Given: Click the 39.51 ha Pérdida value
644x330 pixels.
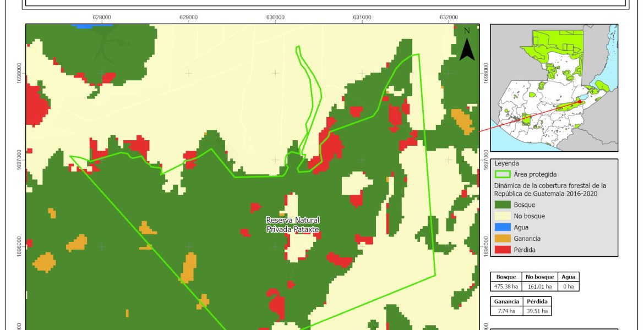Looking at the screenshot, I should 536,311.
